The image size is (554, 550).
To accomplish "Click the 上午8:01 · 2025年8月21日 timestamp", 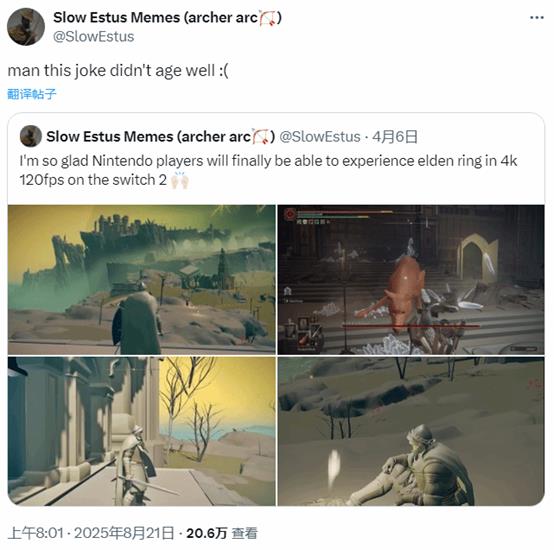I will click(x=91, y=533).
